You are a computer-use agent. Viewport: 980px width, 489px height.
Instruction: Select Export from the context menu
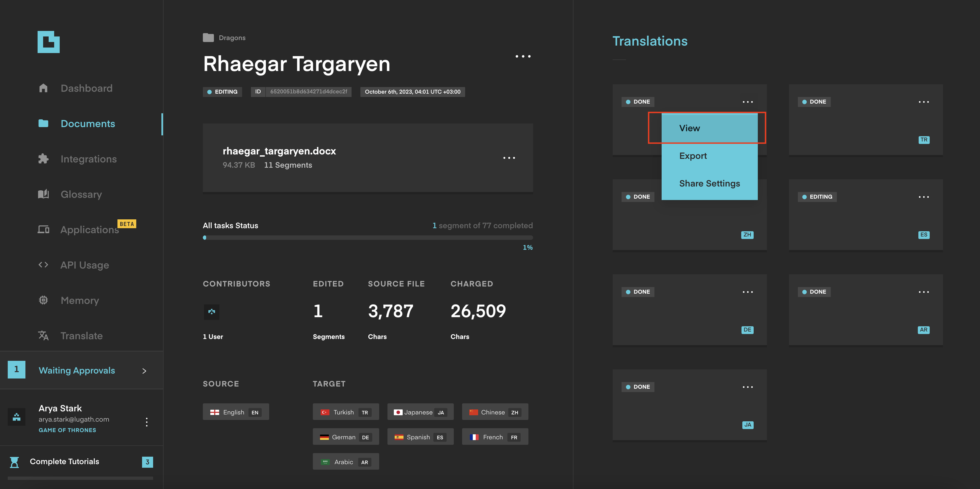tap(693, 156)
